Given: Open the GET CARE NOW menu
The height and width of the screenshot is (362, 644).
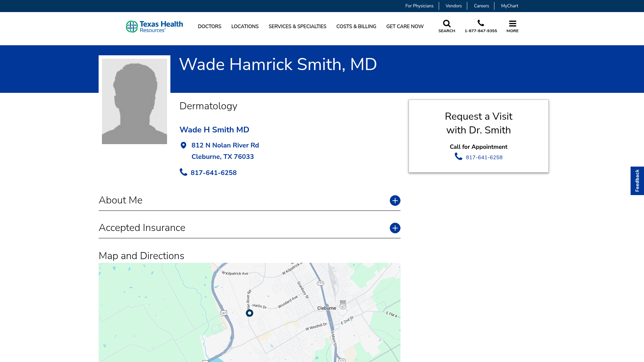Looking at the screenshot, I should click(x=405, y=26).
